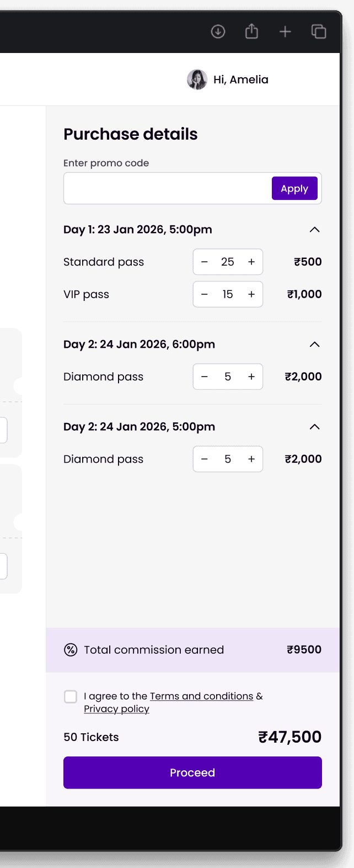Decrease the Standard pass quantity
Image resolution: width=354 pixels, height=868 pixels.
[205, 262]
